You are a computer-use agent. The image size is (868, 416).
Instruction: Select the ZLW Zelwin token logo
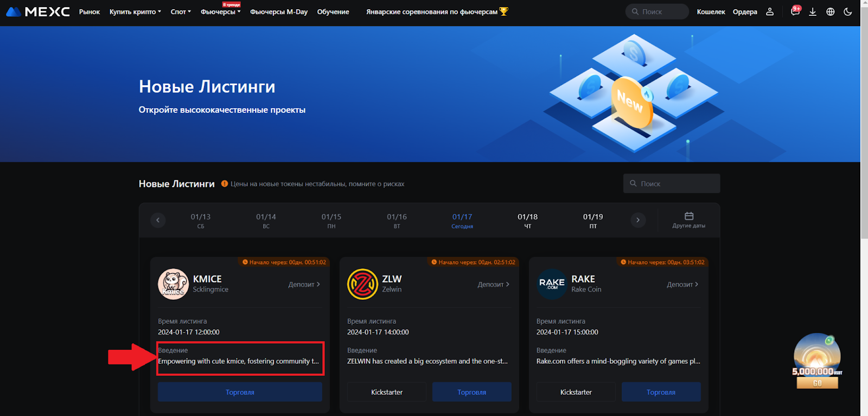(x=362, y=284)
